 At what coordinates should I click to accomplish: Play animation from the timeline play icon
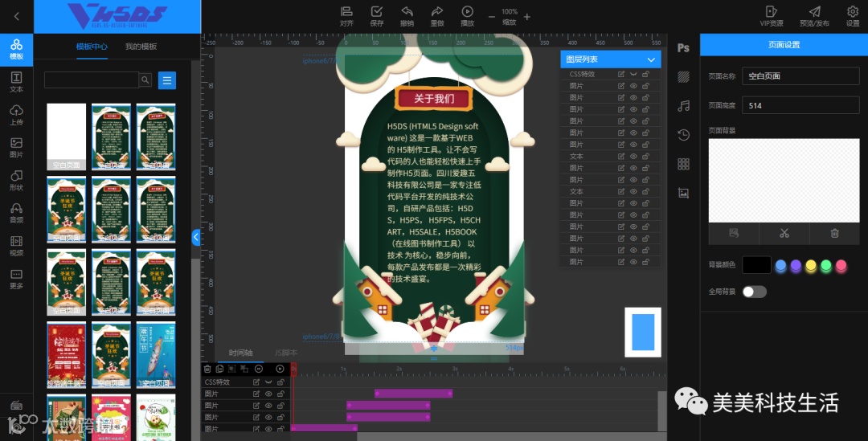click(x=280, y=369)
